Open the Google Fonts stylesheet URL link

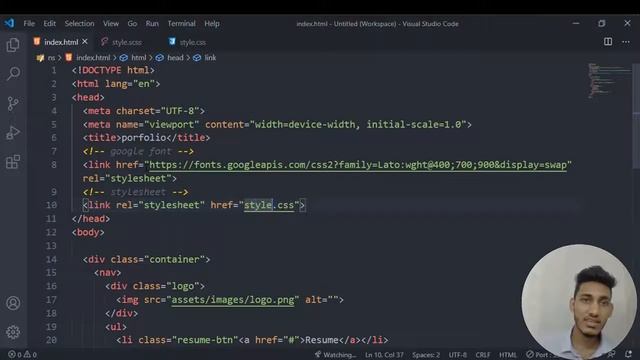(358, 165)
